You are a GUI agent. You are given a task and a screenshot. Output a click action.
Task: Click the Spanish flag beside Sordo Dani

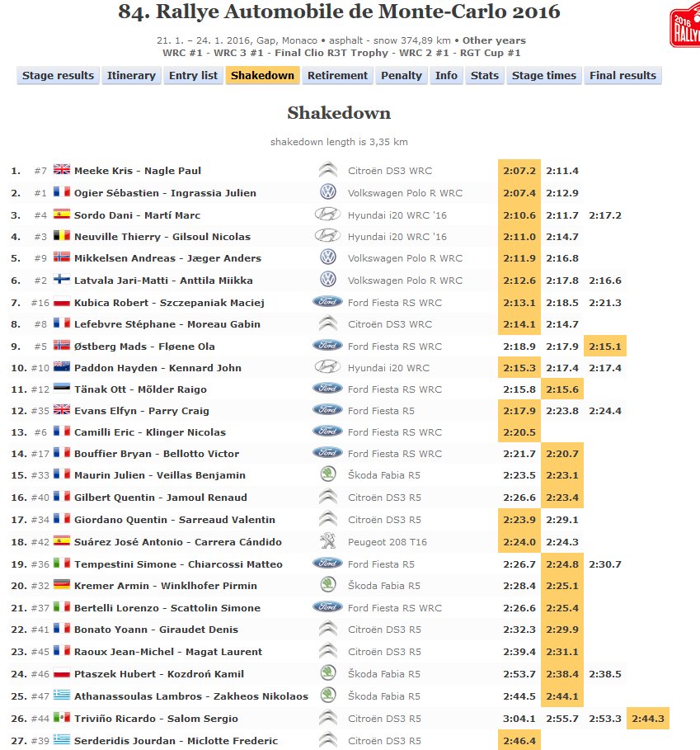pos(62,214)
